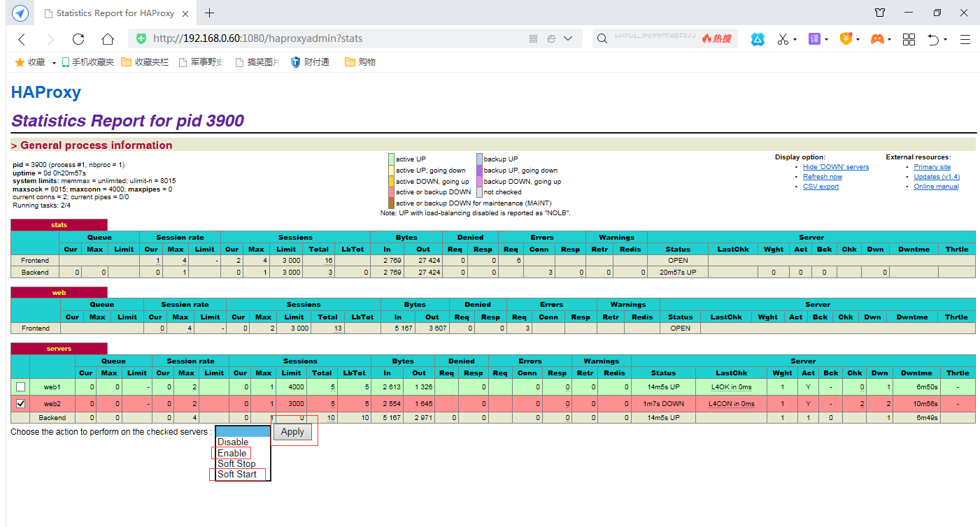Image resolution: width=980 pixels, height=527 pixels.
Task: Open the hamburger main menu
Action: (x=965, y=40)
